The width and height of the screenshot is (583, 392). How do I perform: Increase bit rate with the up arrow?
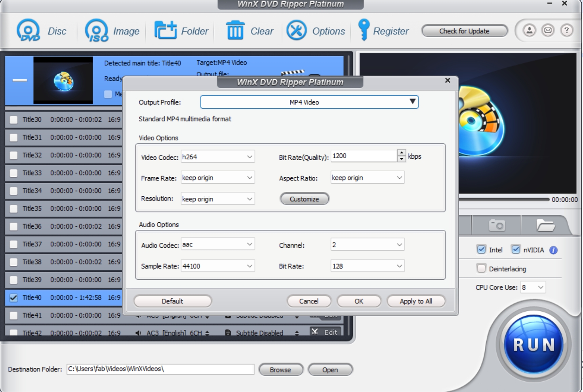402,153
